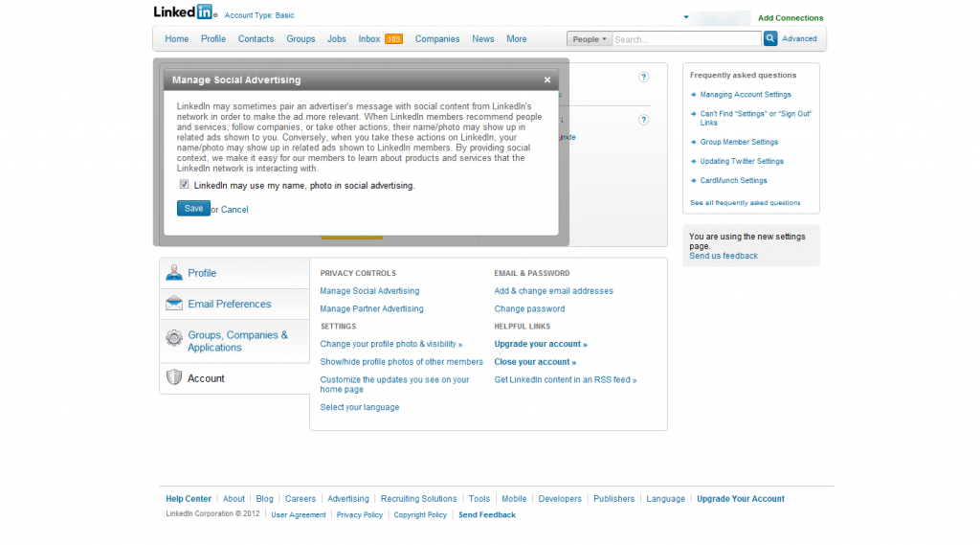
Task: Open Careers footer link
Action: click(x=300, y=499)
